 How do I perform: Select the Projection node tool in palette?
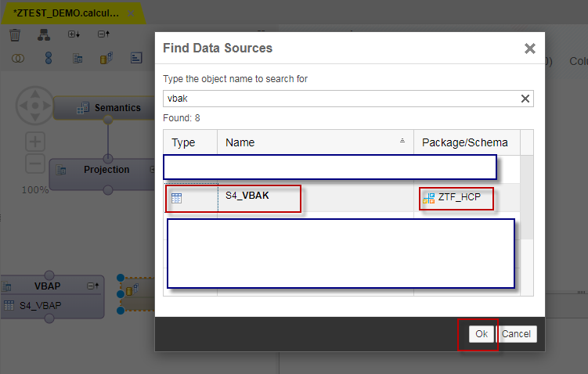[x=78, y=59]
